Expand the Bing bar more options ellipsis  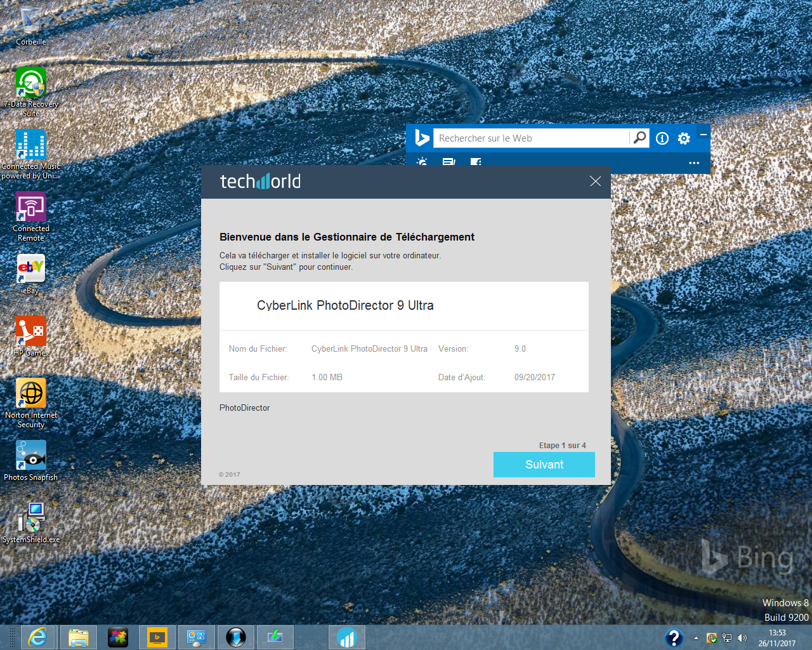pyautogui.click(x=694, y=163)
